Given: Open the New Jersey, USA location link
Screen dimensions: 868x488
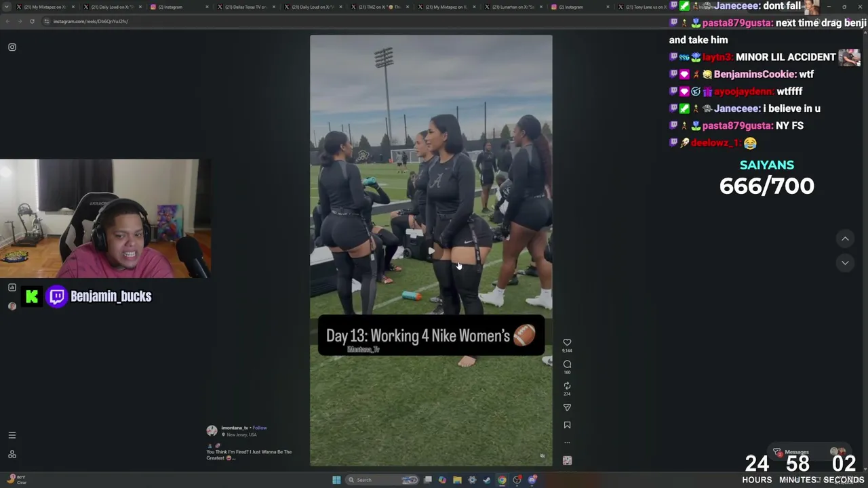Looking at the screenshot, I should click(241, 434).
